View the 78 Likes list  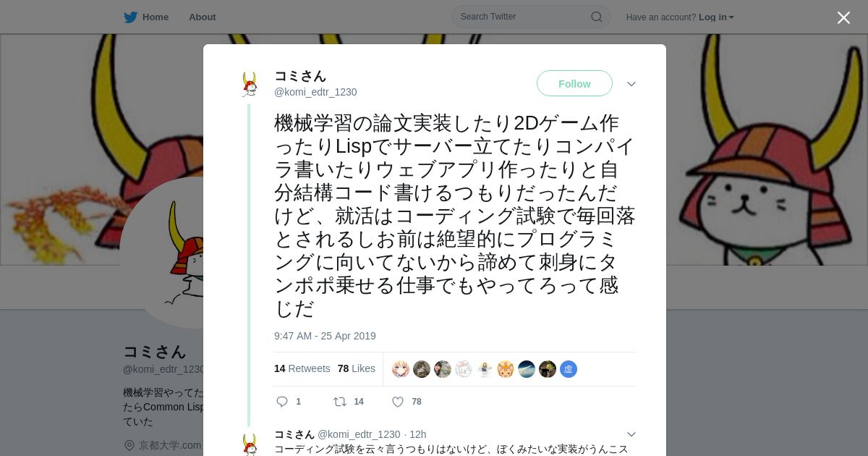[357, 368]
